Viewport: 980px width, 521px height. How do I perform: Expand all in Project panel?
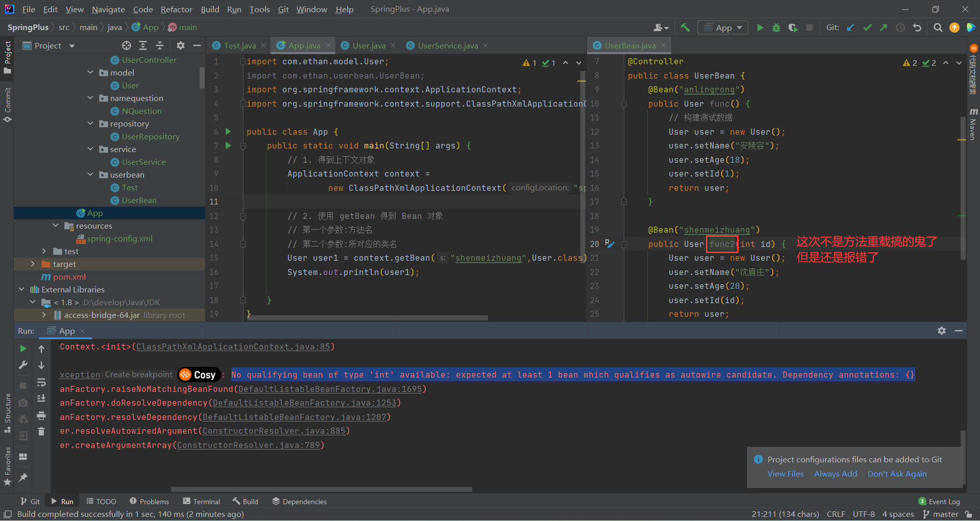click(x=143, y=45)
